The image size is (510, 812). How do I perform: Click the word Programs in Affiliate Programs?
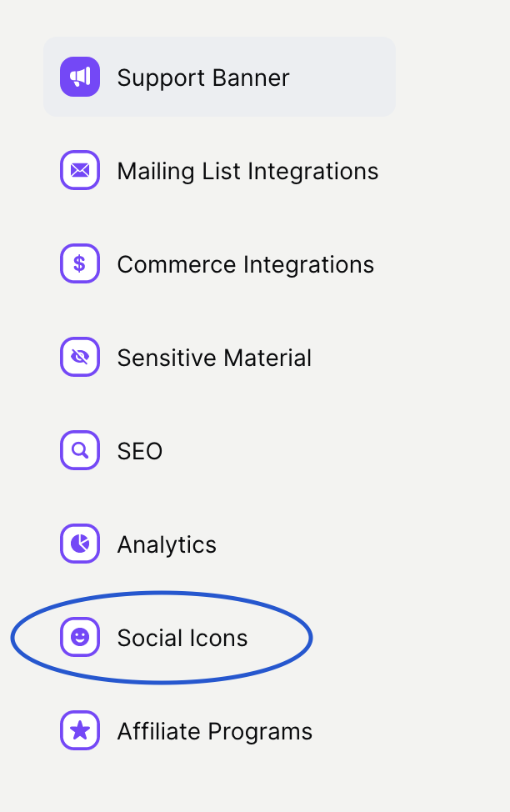(x=261, y=731)
